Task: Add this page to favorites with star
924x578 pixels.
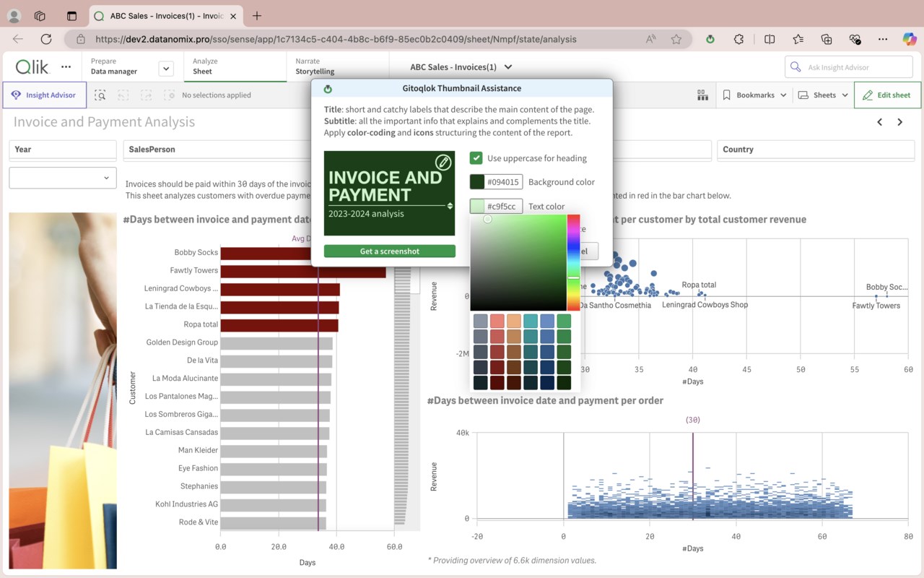Action: point(676,39)
